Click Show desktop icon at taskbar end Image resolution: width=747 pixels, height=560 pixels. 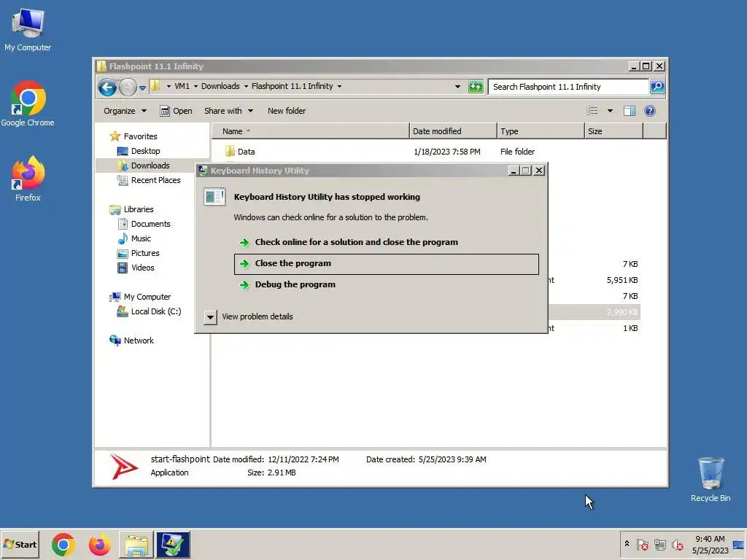coord(738,545)
